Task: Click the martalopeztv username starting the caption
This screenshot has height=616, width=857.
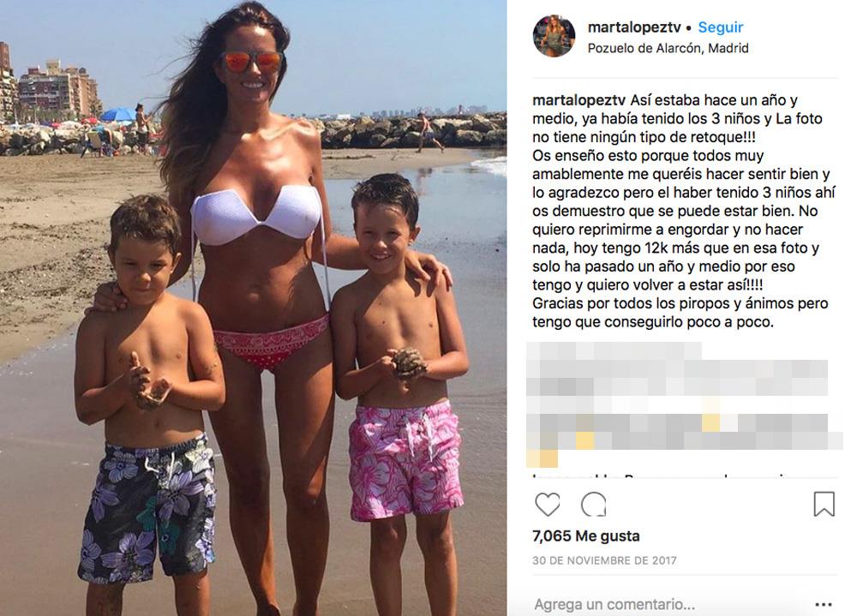Action: coord(578,100)
